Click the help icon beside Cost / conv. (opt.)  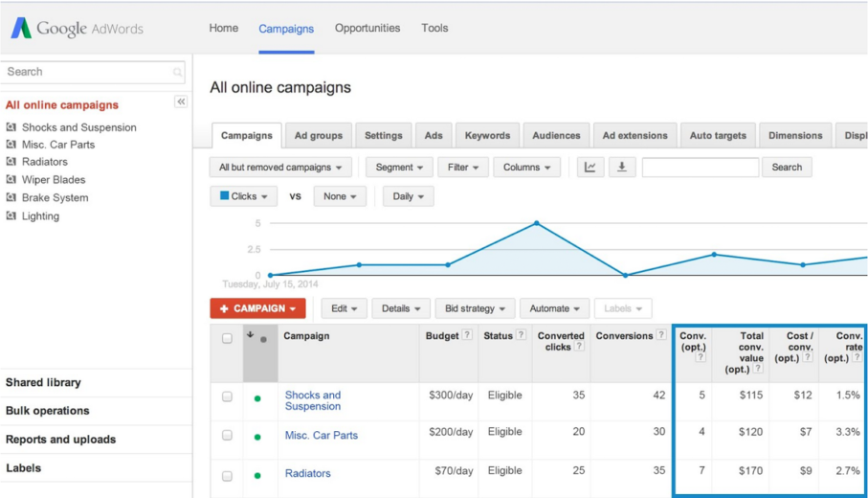pyautogui.click(x=809, y=357)
